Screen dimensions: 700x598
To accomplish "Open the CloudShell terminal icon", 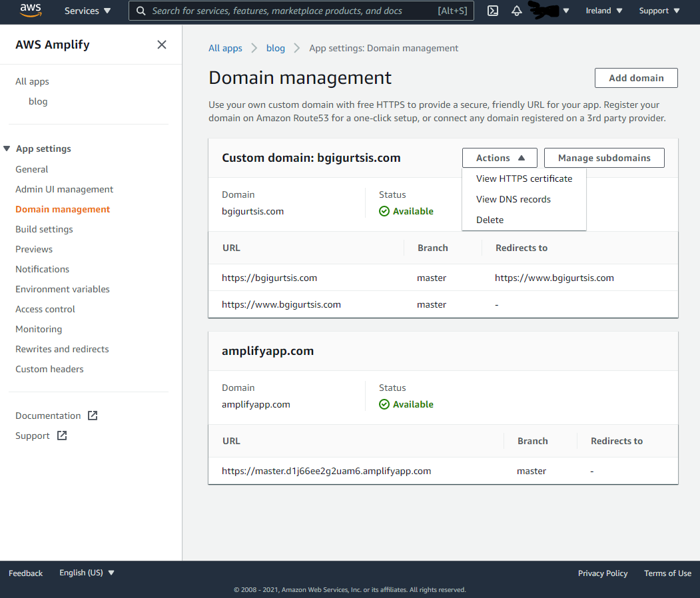I will [492, 11].
